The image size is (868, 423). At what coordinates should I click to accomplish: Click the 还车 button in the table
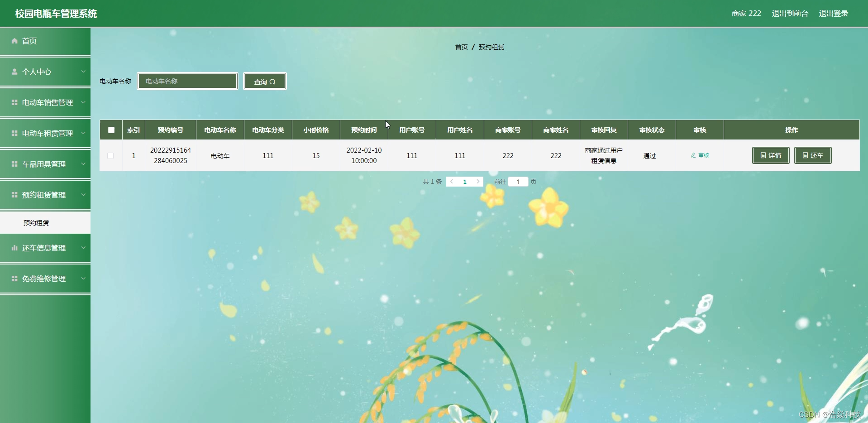813,155
